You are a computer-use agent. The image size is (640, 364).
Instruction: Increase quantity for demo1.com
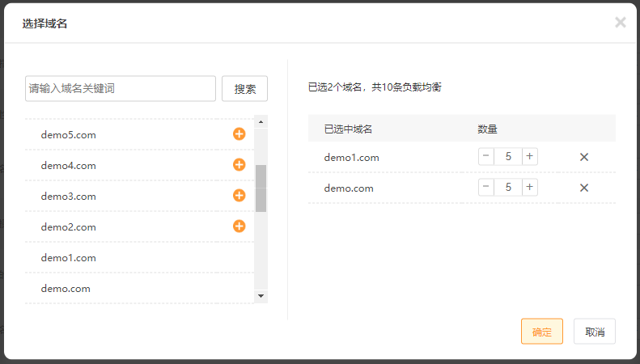pos(530,157)
